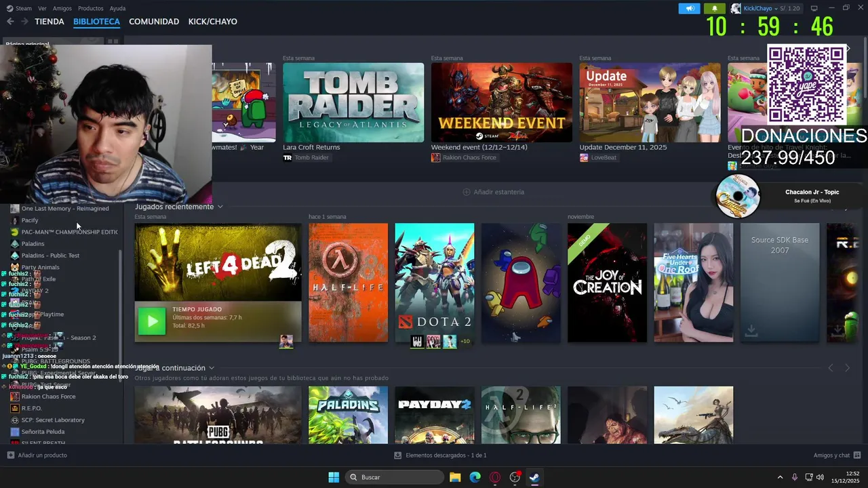Open the Lara Croft Returns news link

tap(311, 147)
